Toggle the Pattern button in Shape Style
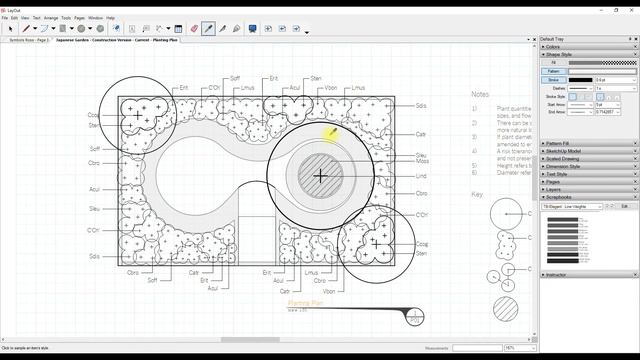 553,71
